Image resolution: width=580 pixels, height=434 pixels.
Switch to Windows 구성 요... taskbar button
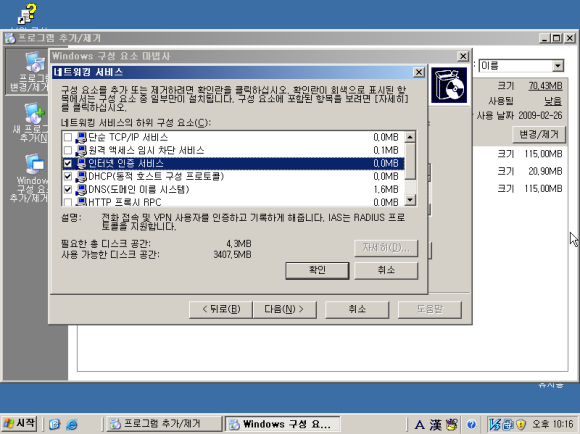tap(282, 424)
